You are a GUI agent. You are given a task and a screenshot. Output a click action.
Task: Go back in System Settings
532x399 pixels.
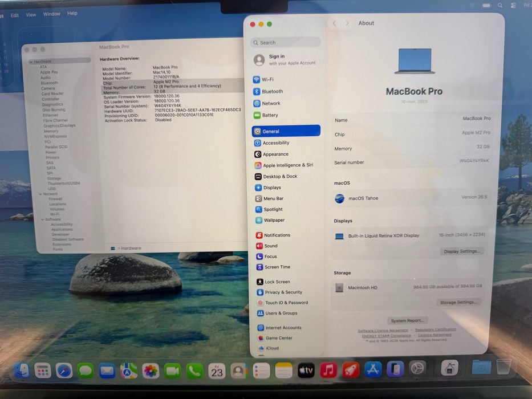point(335,23)
